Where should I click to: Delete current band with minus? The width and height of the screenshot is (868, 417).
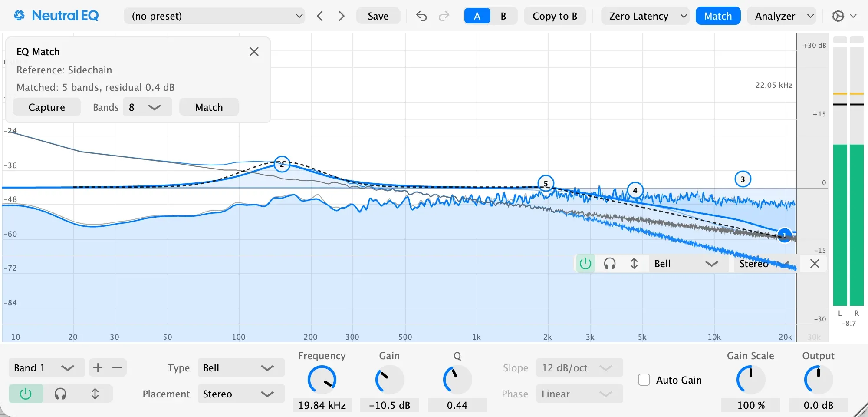(x=117, y=368)
